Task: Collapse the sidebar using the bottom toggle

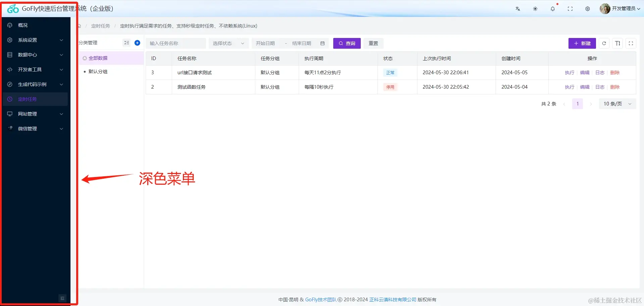Action: tap(62, 298)
